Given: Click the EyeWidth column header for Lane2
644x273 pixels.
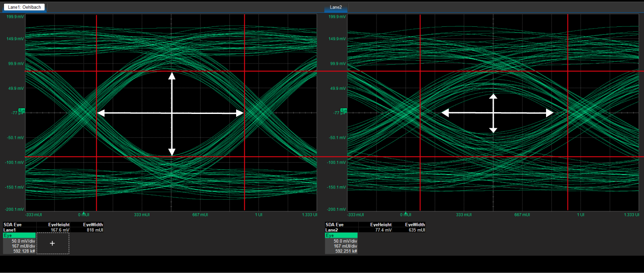Looking at the screenshot, I should click(x=416, y=225).
